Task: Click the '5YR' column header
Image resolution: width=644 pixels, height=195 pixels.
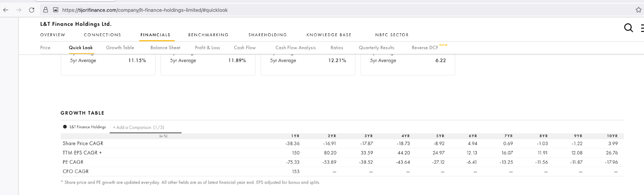Action: point(440,136)
